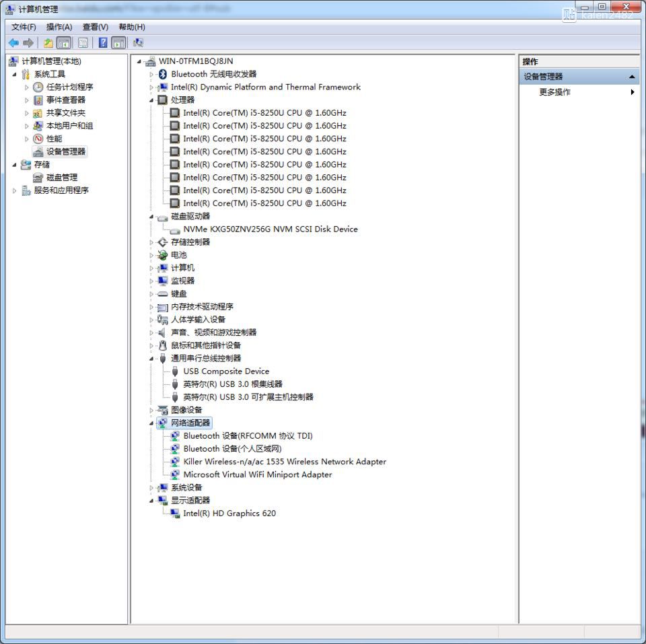
Task: Select Bluetooth 设备(RFCOMM 协议 TDI)
Action: click(248, 436)
